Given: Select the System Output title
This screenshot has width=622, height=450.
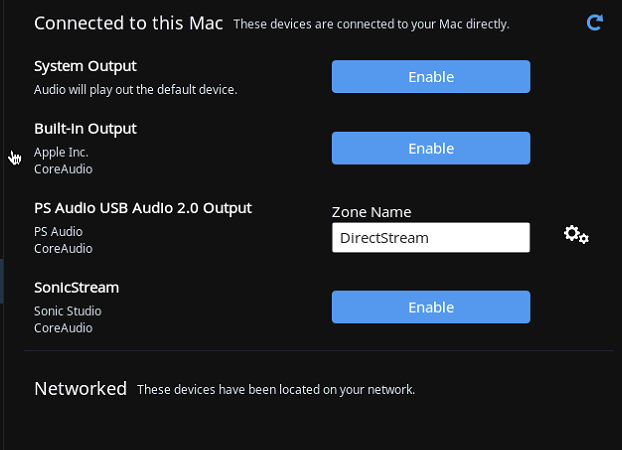Looking at the screenshot, I should coord(85,66).
